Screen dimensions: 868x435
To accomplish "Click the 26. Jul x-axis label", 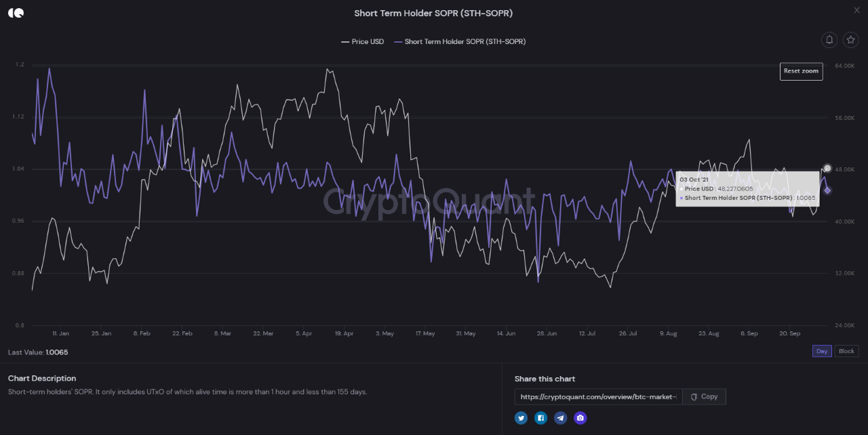I will 627,333.
